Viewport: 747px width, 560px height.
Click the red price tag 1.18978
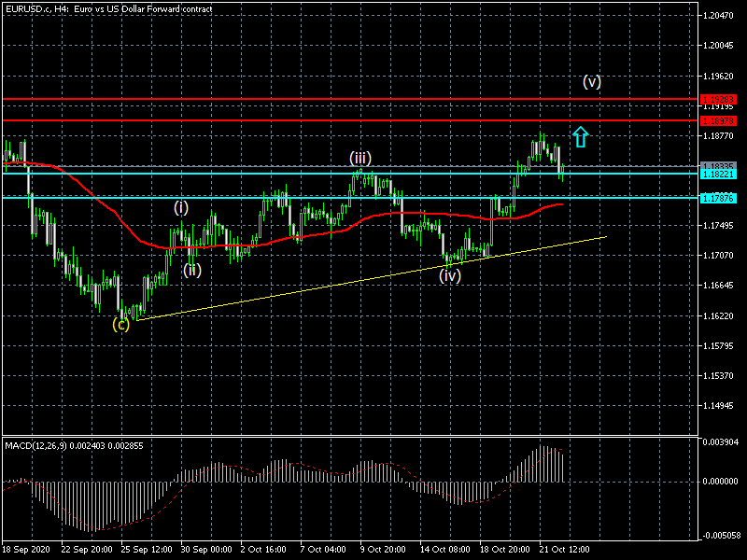point(718,121)
